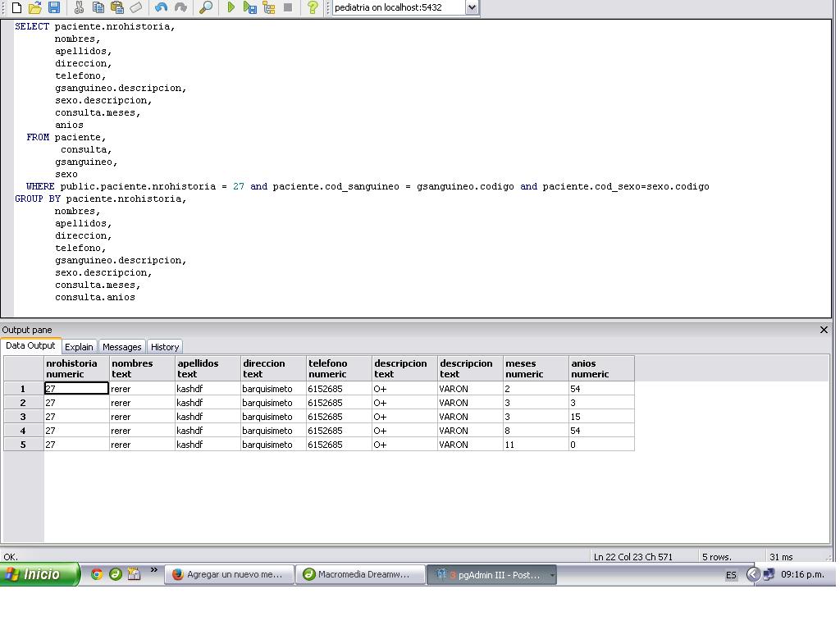Select the nrohistoria column header

point(76,368)
